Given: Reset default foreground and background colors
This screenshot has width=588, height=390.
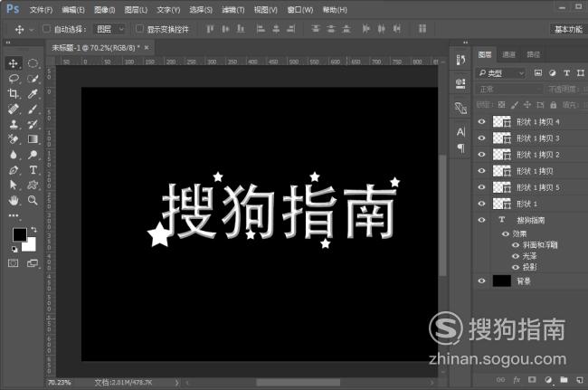Looking at the screenshot, I should tap(14, 249).
